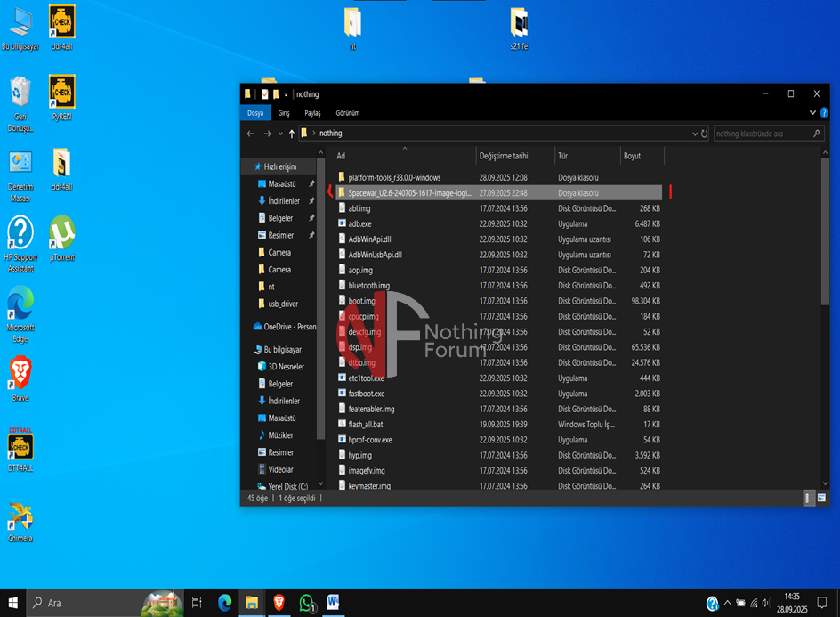Screen dimensions: 840x617
Task: Sort files by Değiştirme tarihi column
Action: click(x=504, y=156)
